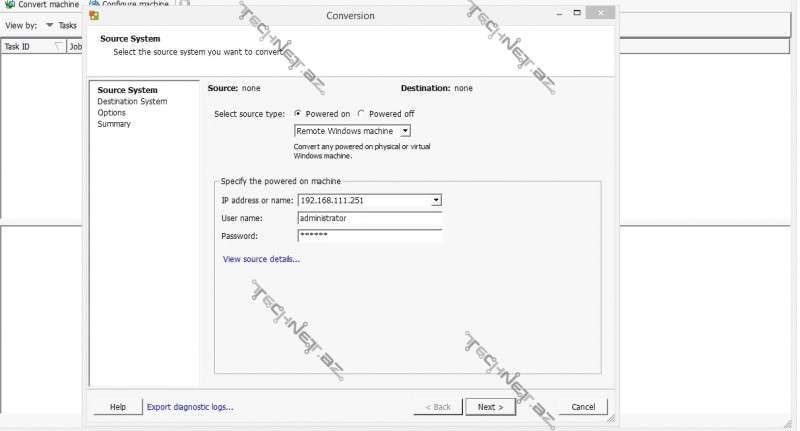The image size is (800, 431).
Task: Select the Powered on radio button
Action: pyautogui.click(x=298, y=114)
